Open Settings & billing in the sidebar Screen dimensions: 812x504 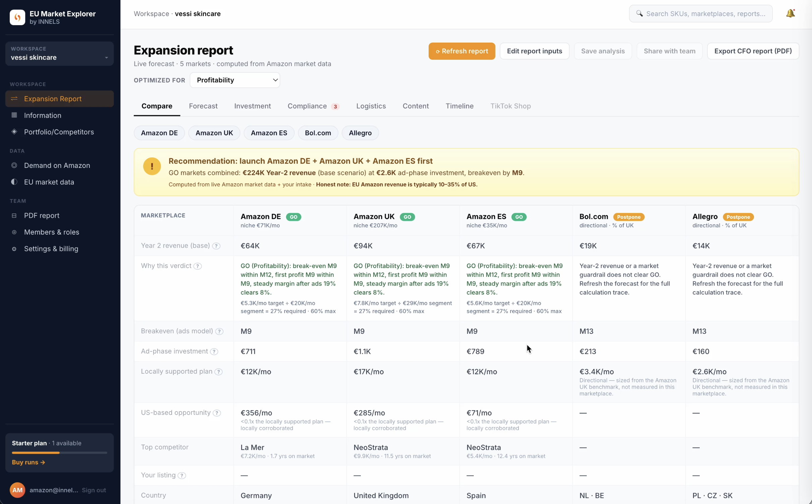(59, 249)
